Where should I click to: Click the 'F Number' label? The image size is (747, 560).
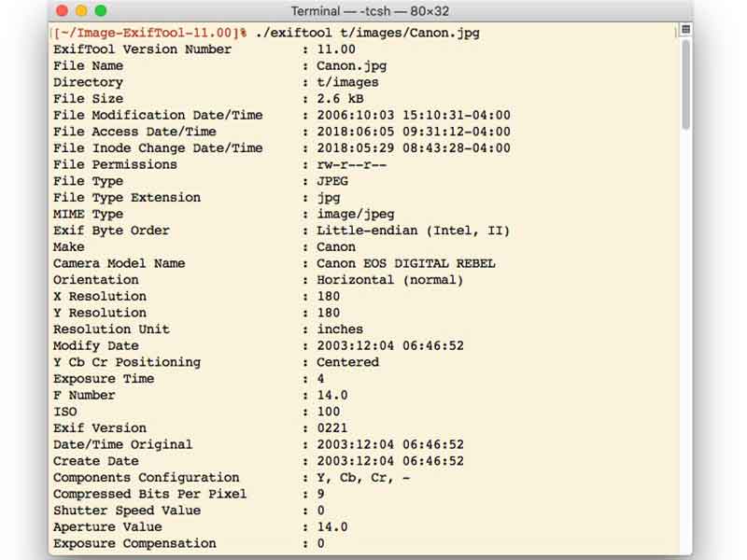[84, 395]
